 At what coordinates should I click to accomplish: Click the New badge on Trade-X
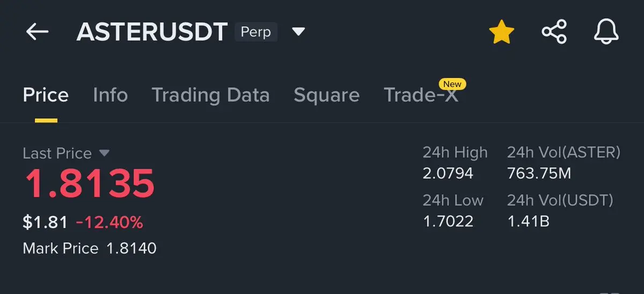click(x=452, y=84)
